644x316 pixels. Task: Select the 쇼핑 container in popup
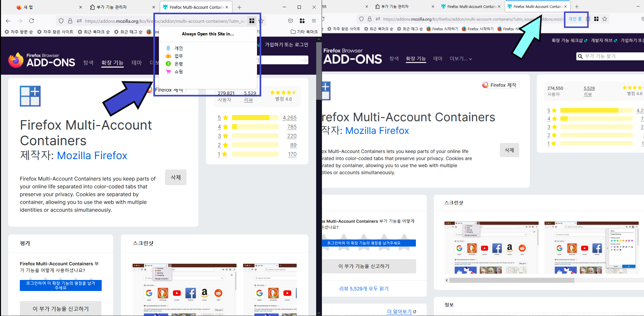tap(208, 71)
